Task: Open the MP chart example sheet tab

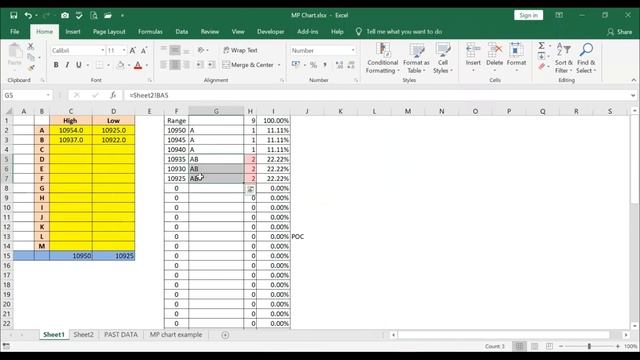Action: point(176,335)
